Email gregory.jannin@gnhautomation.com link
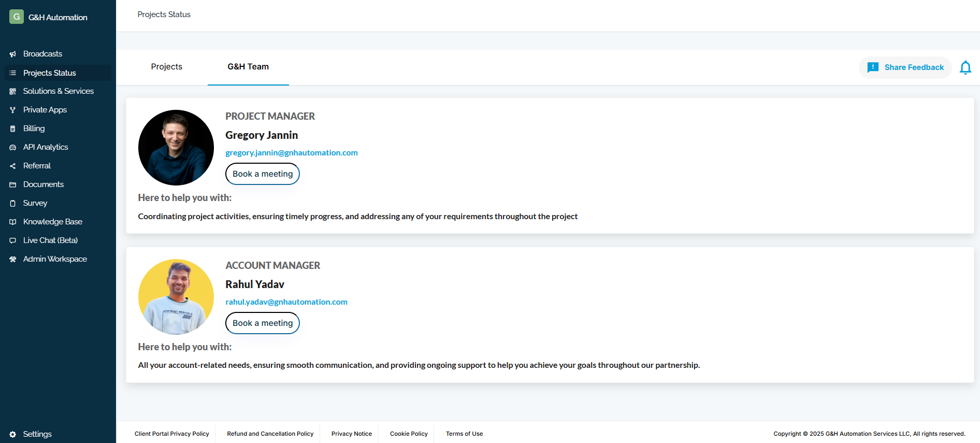980x443 pixels. pos(292,153)
